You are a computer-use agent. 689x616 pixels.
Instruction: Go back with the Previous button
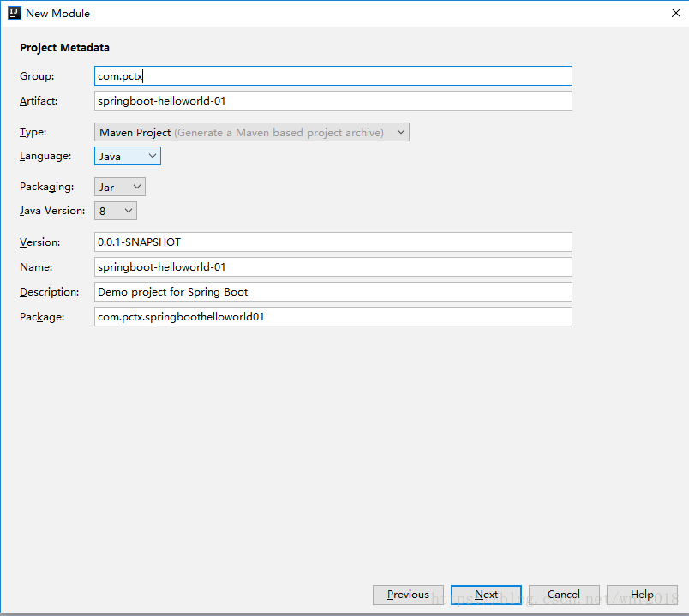click(408, 595)
